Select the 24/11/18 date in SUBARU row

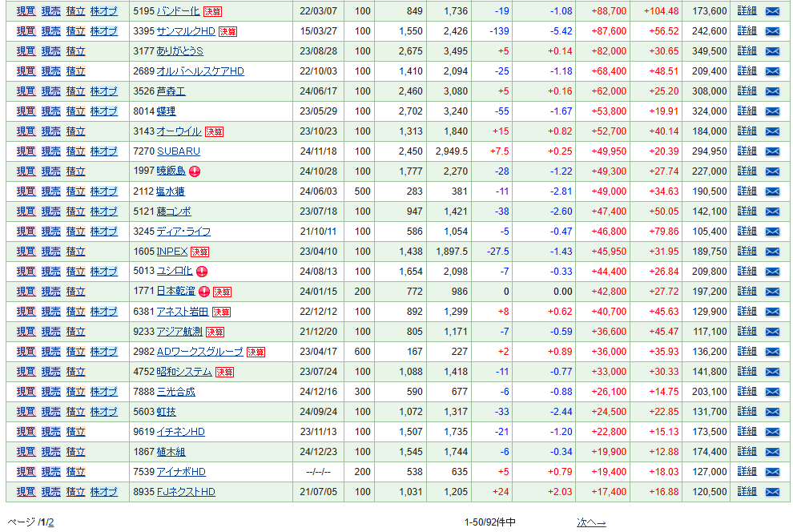318,151
